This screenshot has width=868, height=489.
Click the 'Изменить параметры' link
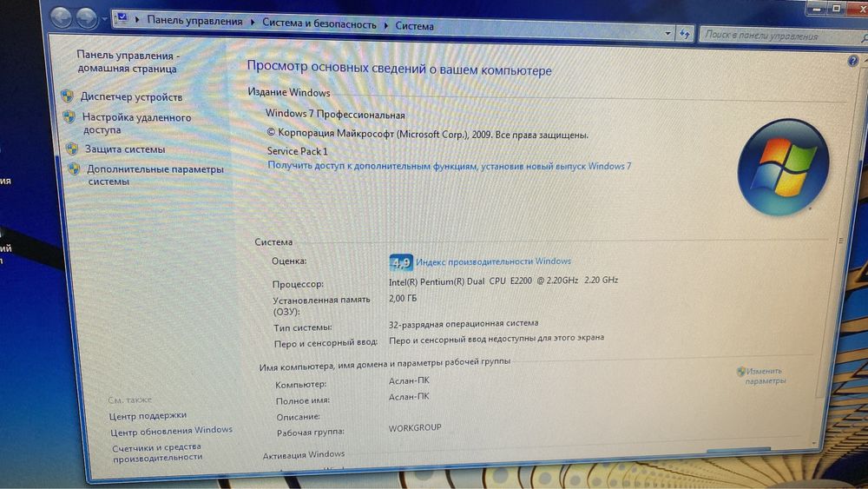coord(765,376)
